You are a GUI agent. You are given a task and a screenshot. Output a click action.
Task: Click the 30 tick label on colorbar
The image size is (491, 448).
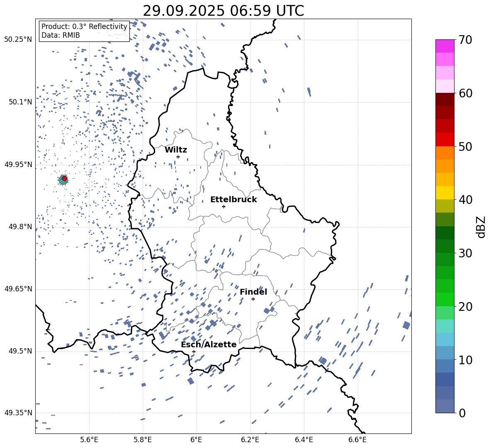(465, 253)
